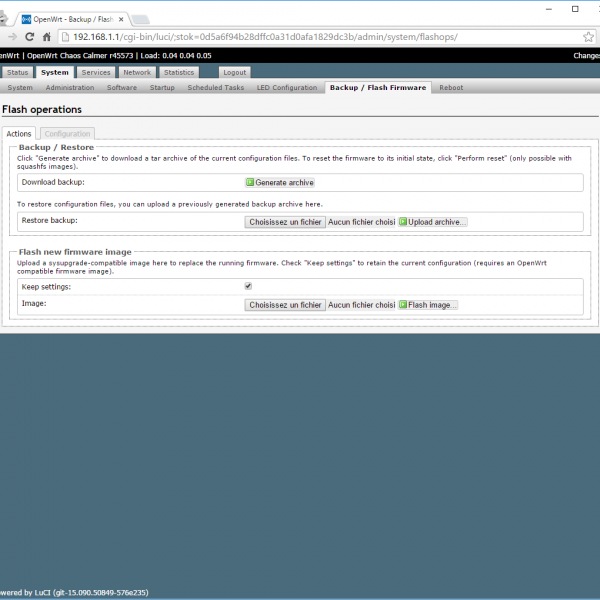Click the Flash image button
The image size is (600, 600).
(428, 304)
